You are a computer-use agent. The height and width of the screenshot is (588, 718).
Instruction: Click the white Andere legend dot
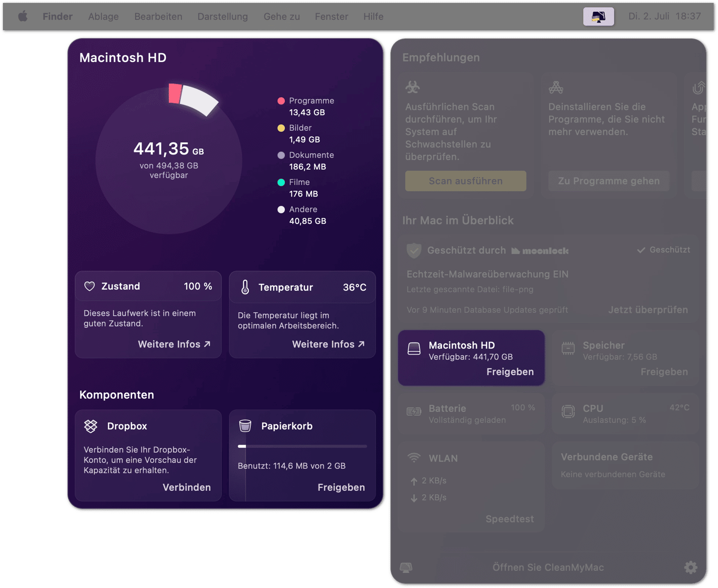pyautogui.click(x=281, y=209)
